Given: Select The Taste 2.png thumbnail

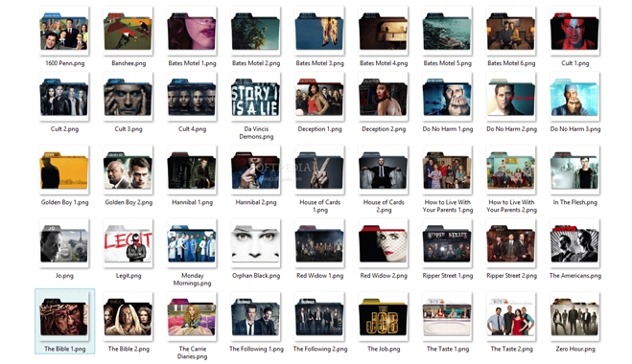Looking at the screenshot, I should (x=511, y=317).
